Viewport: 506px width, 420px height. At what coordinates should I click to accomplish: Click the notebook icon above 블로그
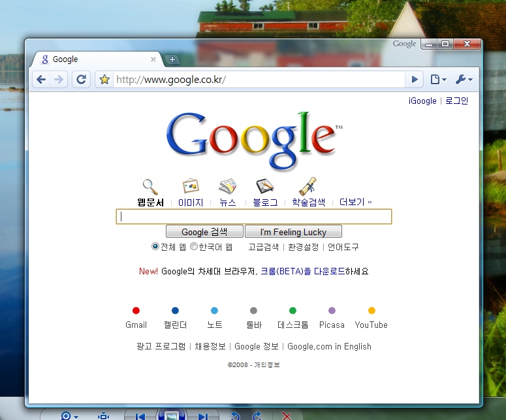click(x=265, y=186)
